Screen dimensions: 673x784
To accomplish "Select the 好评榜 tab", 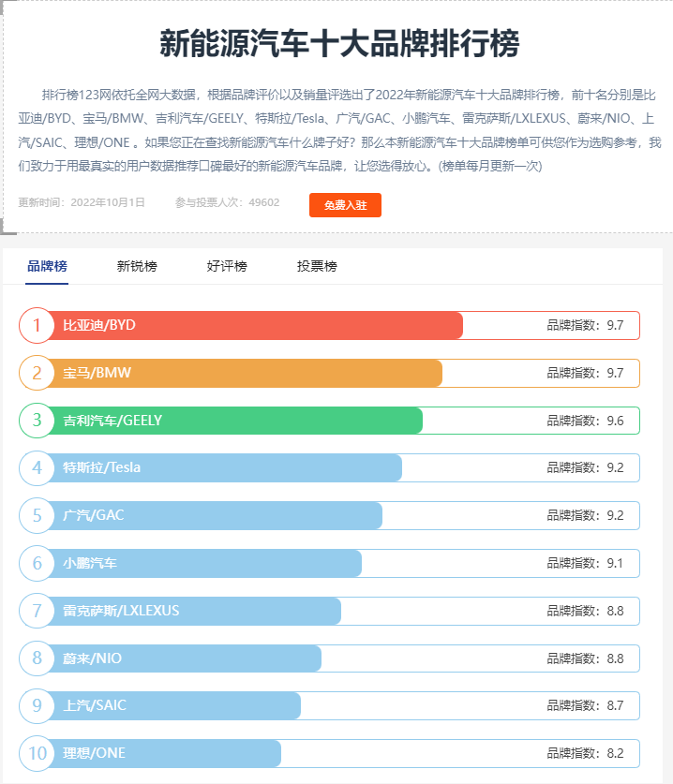I will pyautogui.click(x=227, y=266).
